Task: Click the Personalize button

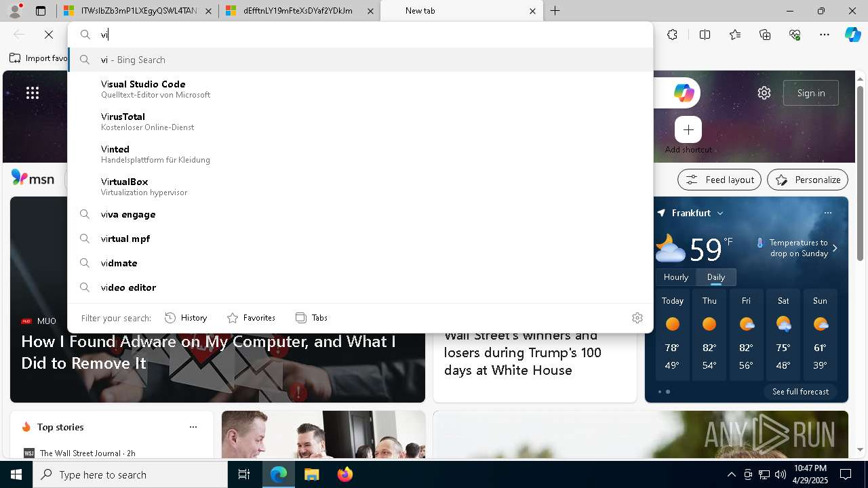Action: [808, 180]
